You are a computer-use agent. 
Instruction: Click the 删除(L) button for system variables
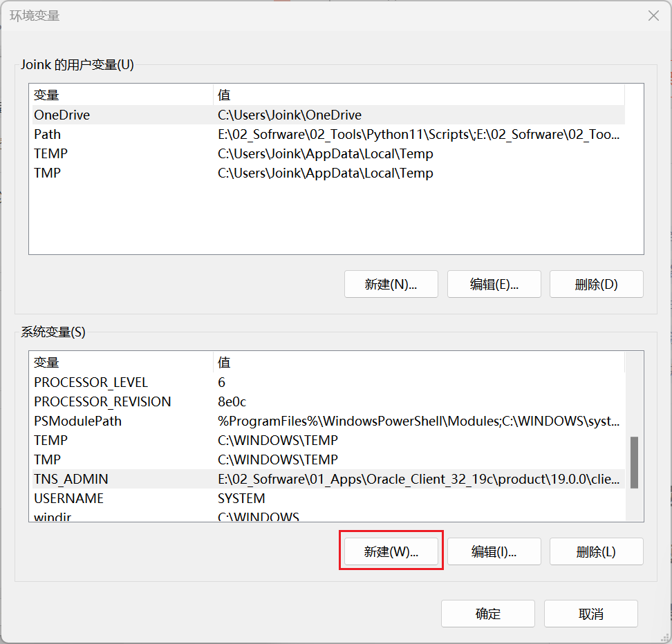coord(596,551)
